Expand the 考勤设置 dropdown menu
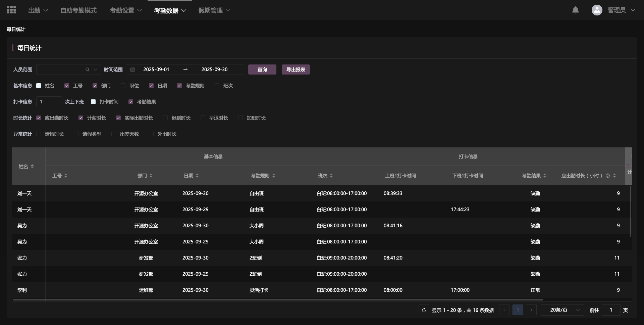 [126, 10]
